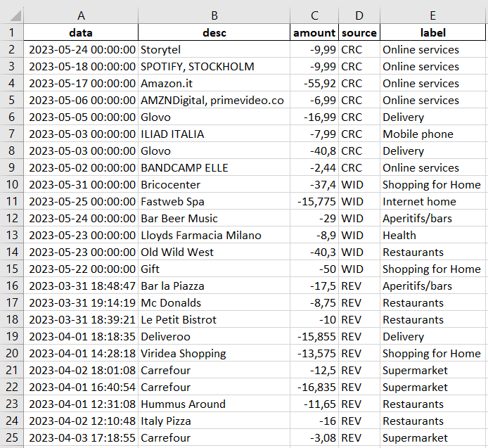
Task: Click the amount -15,775 cell
Action: coord(314,201)
